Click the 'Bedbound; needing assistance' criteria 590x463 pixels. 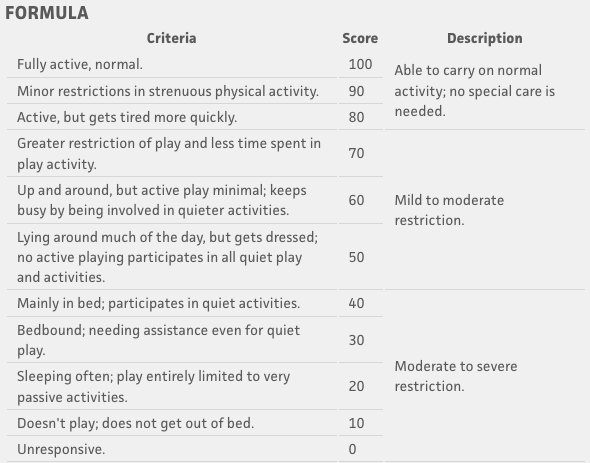pyautogui.click(x=158, y=340)
